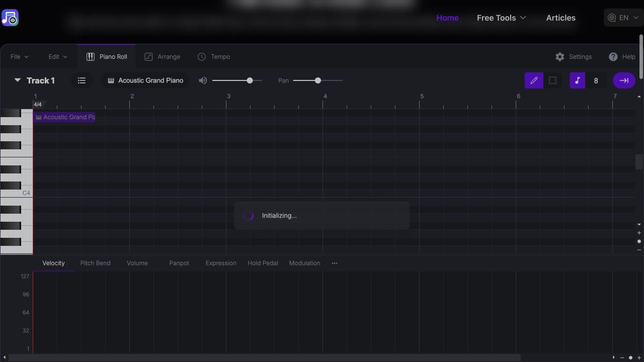Viewport: 644px width, 362px height.
Task: Click the horizontal zoom in plus icon
Action: [639, 357]
